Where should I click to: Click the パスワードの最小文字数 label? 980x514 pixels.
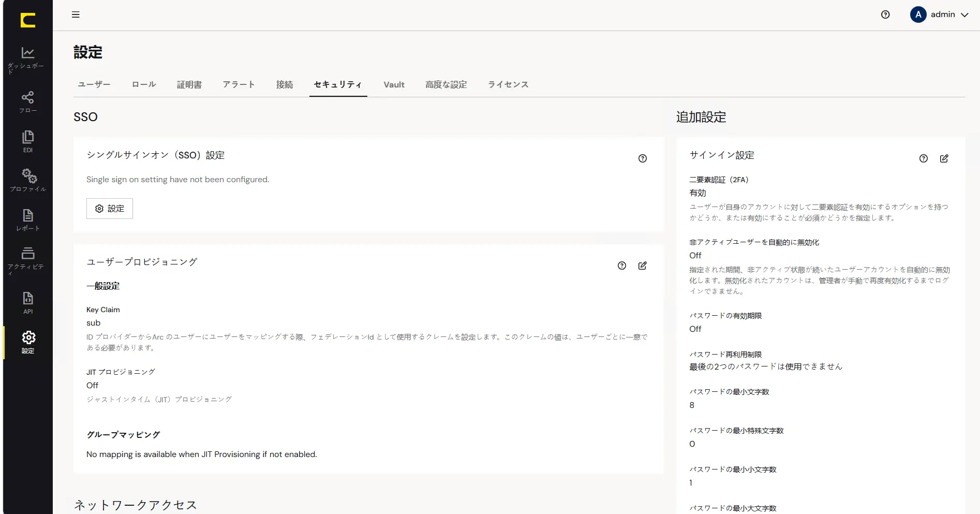(729, 392)
